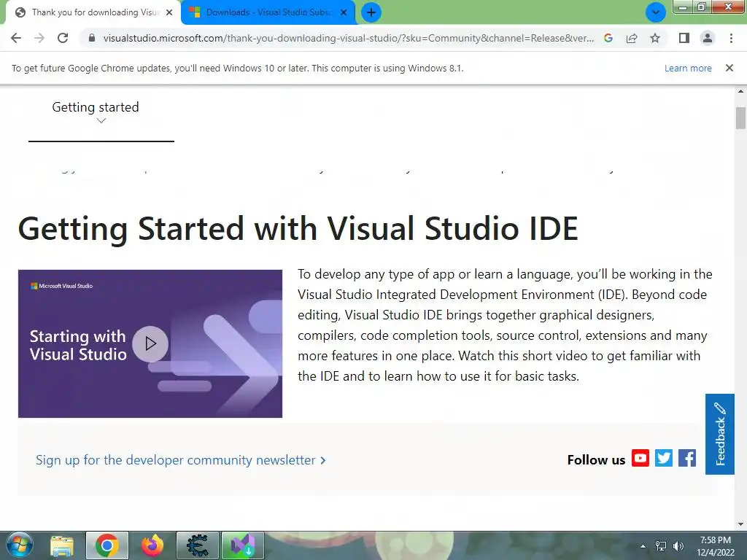Go back to the previous page

pyautogui.click(x=16, y=38)
